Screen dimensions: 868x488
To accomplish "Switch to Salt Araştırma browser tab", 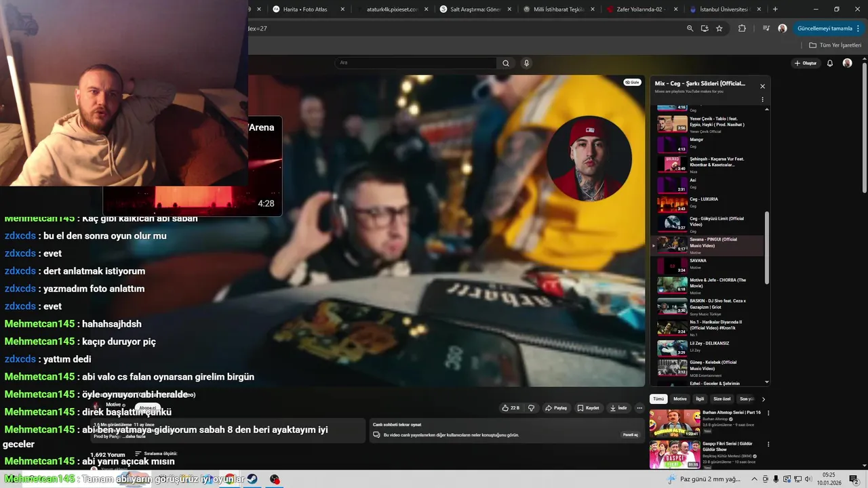I will [x=475, y=9].
